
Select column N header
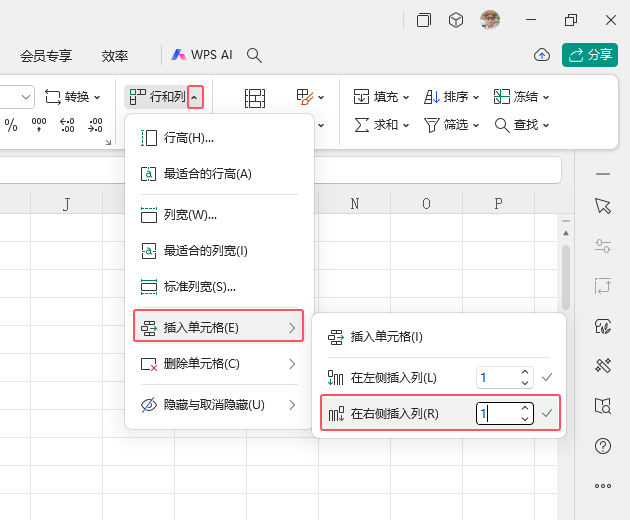point(354,204)
